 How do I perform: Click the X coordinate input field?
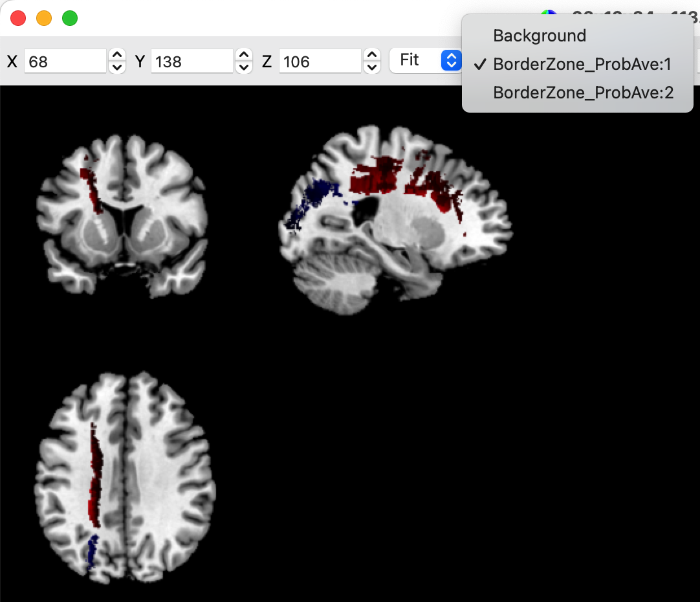65,61
